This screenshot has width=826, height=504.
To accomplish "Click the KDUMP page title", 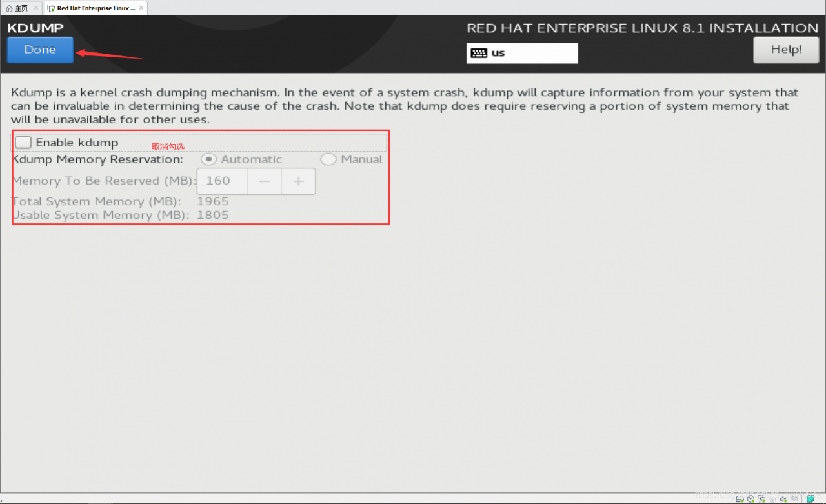I will tap(35, 28).
